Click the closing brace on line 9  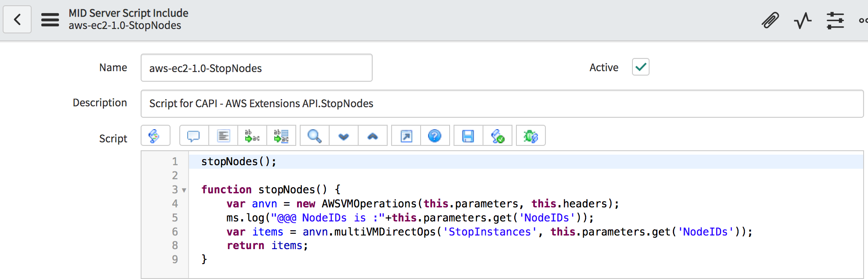click(204, 259)
